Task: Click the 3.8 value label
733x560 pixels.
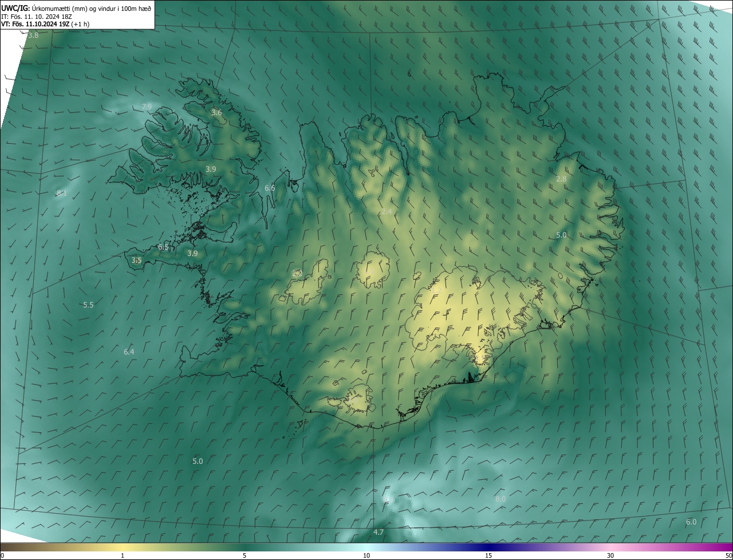Action: tap(33, 36)
